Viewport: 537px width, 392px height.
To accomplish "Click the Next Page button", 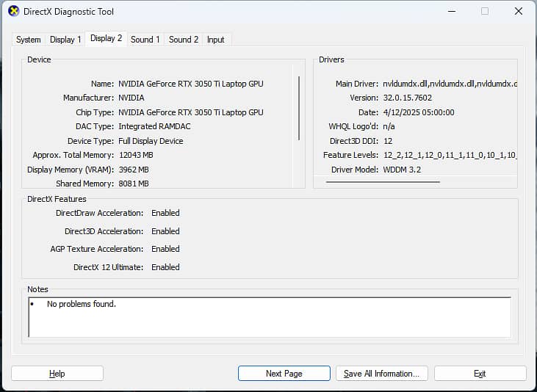I will click(284, 373).
